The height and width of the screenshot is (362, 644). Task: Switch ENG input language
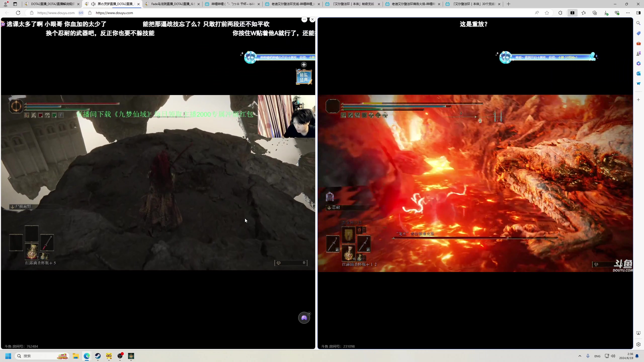click(x=597, y=356)
